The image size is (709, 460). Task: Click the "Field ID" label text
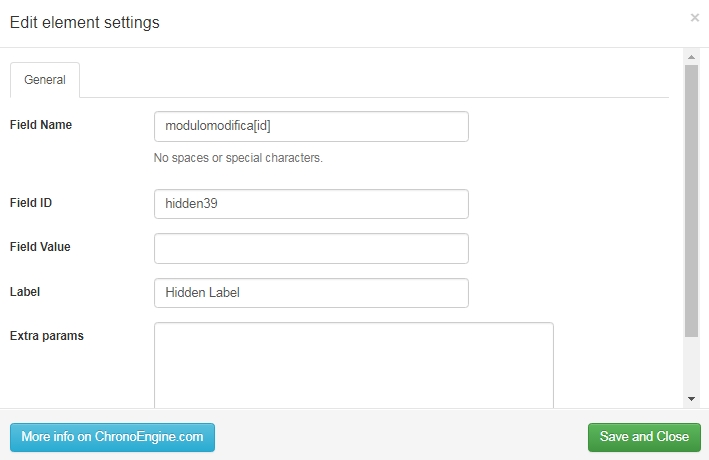point(31,203)
